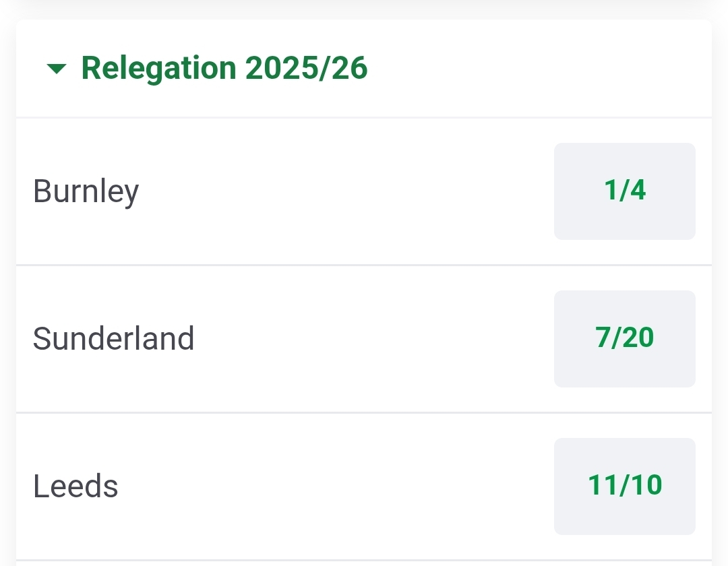Tap the Burnley team name

point(86,192)
